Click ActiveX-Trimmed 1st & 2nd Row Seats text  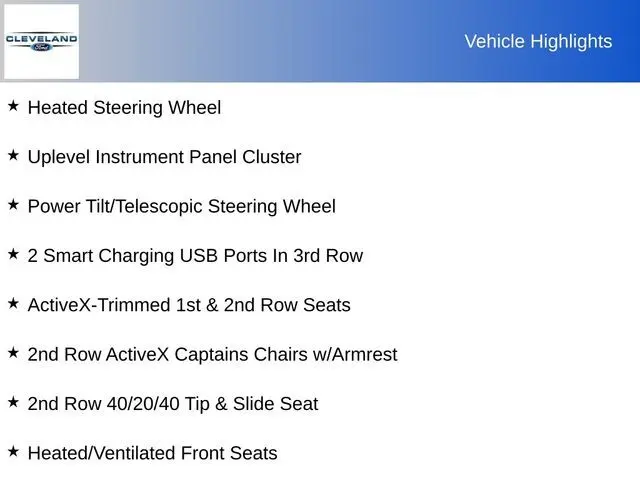click(x=189, y=305)
